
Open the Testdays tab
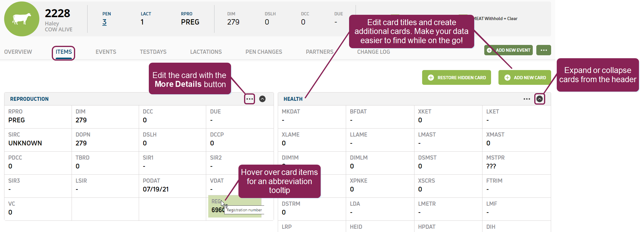[153, 52]
